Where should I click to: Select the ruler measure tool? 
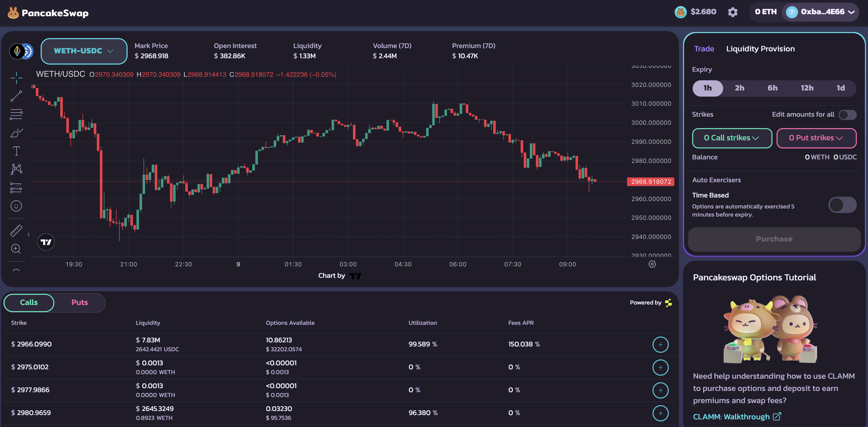coord(16,231)
